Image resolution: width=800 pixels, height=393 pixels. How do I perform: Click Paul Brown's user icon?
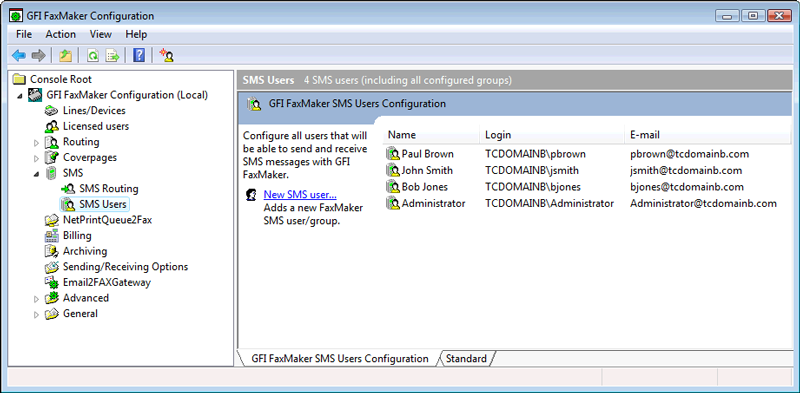tap(393, 154)
